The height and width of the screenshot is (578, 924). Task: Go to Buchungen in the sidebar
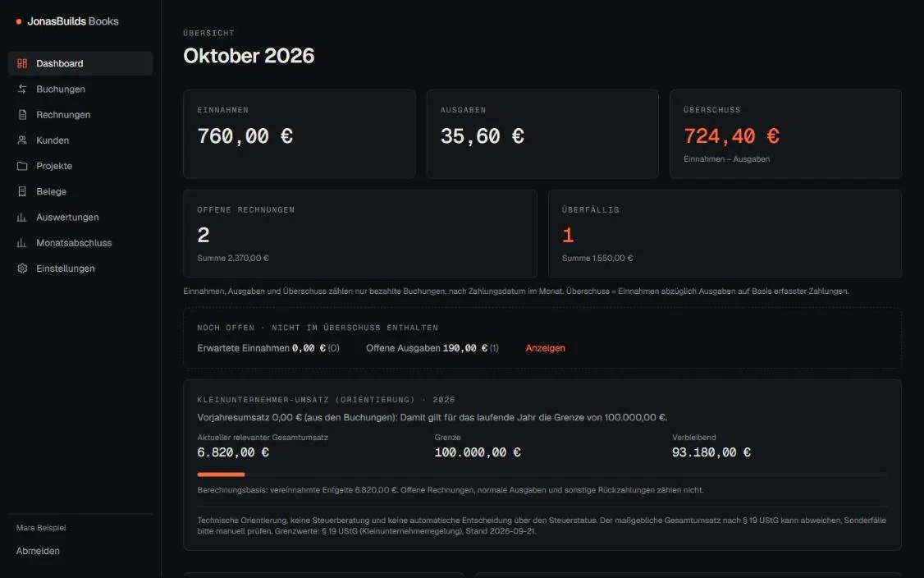tap(80, 89)
